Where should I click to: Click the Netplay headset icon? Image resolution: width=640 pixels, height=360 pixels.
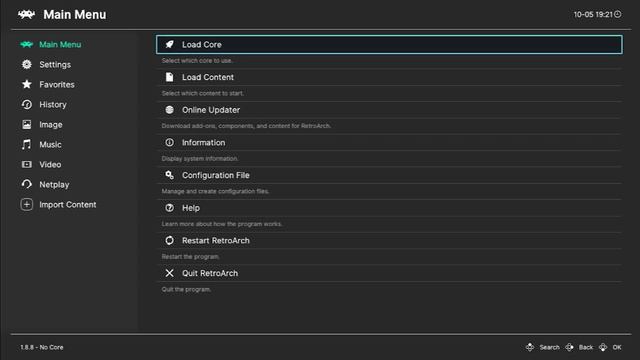pyautogui.click(x=27, y=184)
